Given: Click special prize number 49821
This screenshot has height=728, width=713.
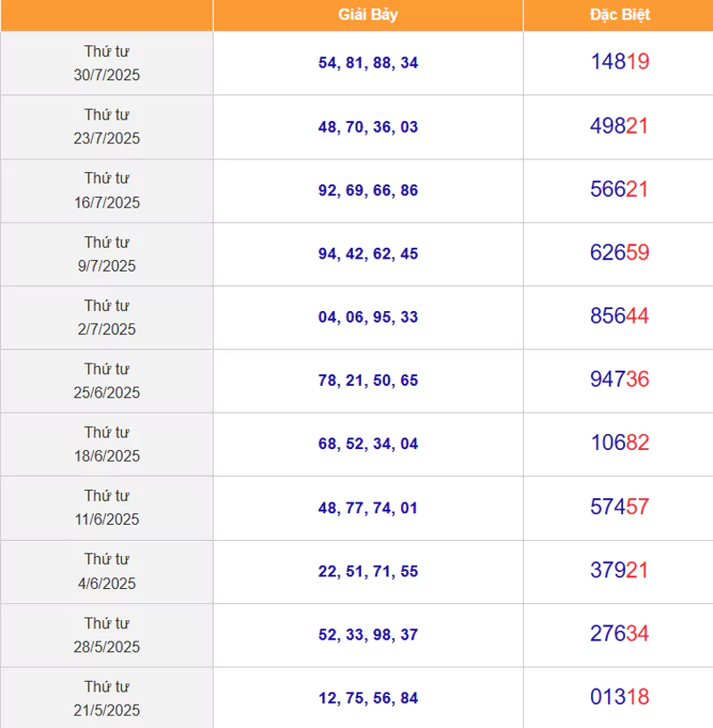Looking at the screenshot, I should click(x=619, y=126).
